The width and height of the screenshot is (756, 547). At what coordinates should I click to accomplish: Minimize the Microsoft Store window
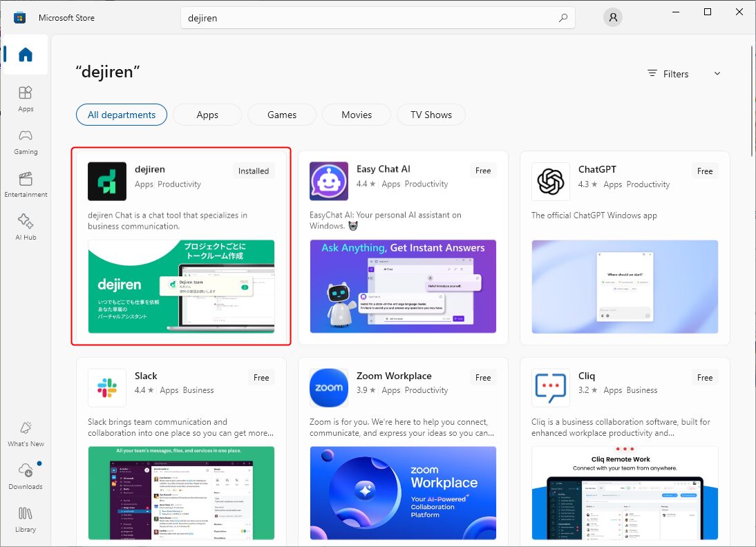click(676, 12)
